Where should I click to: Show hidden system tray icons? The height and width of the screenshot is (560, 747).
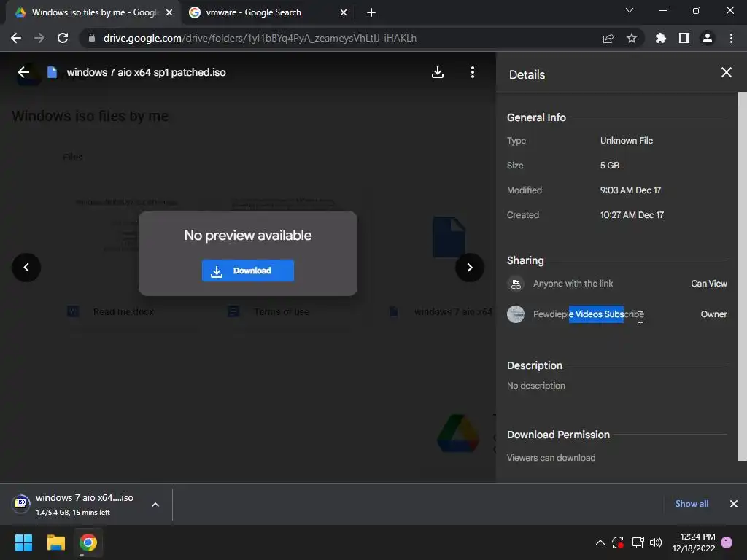coord(600,542)
